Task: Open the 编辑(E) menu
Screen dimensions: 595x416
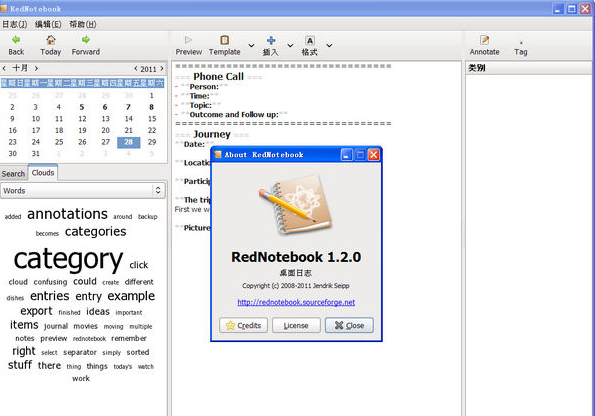Action: point(48,24)
